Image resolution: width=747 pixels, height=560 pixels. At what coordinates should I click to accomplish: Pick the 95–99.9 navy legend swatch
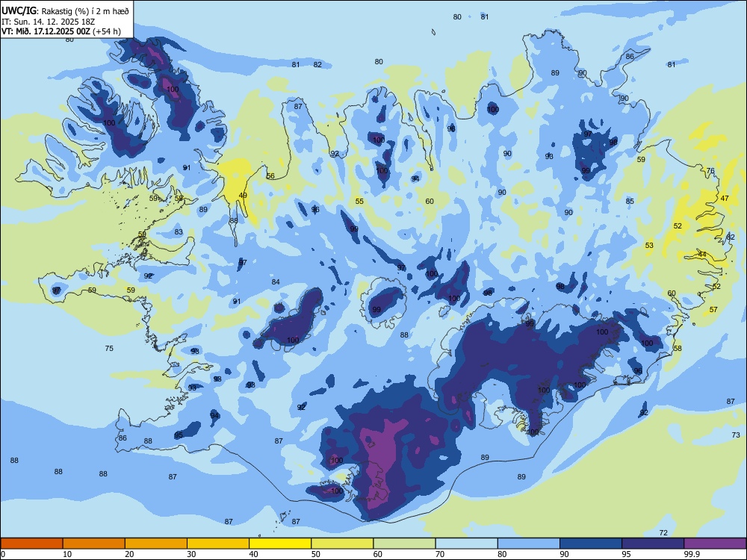coord(653,544)
